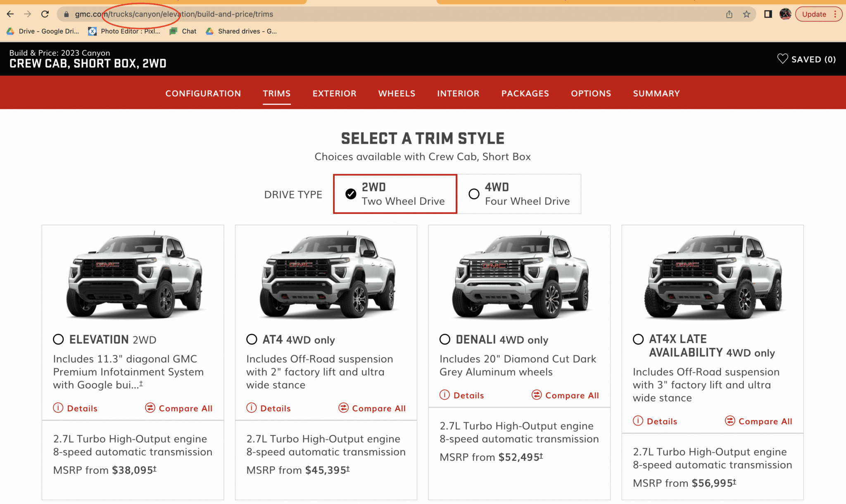Click the Denali truck image
The image size is (846, 504).
pyautogui.click(x=520, y=275)
